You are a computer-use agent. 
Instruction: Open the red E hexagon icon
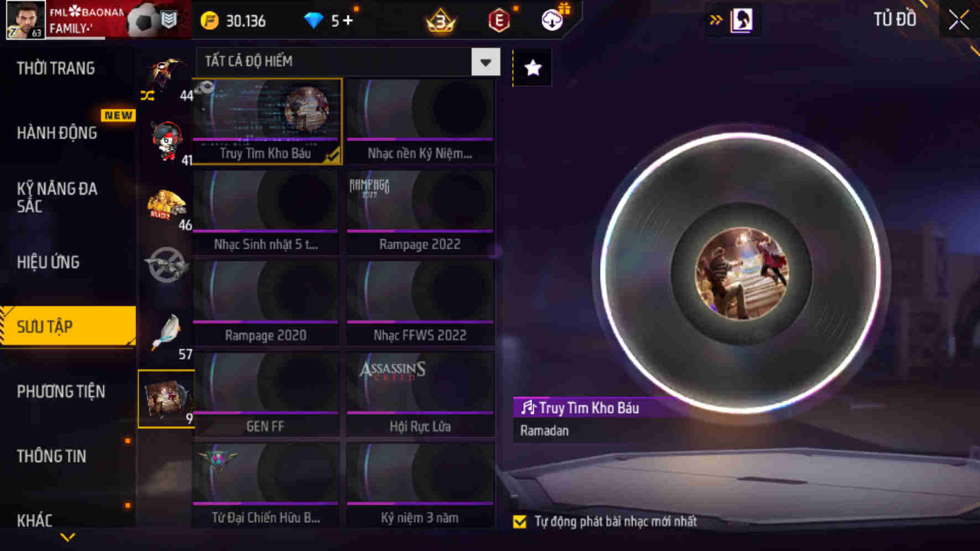pos(498,21)
